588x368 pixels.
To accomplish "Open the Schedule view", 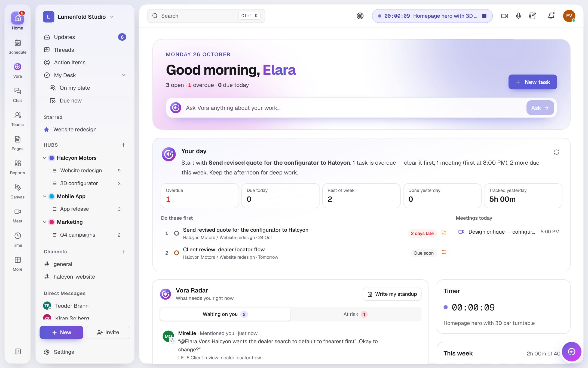I will 17,47.
